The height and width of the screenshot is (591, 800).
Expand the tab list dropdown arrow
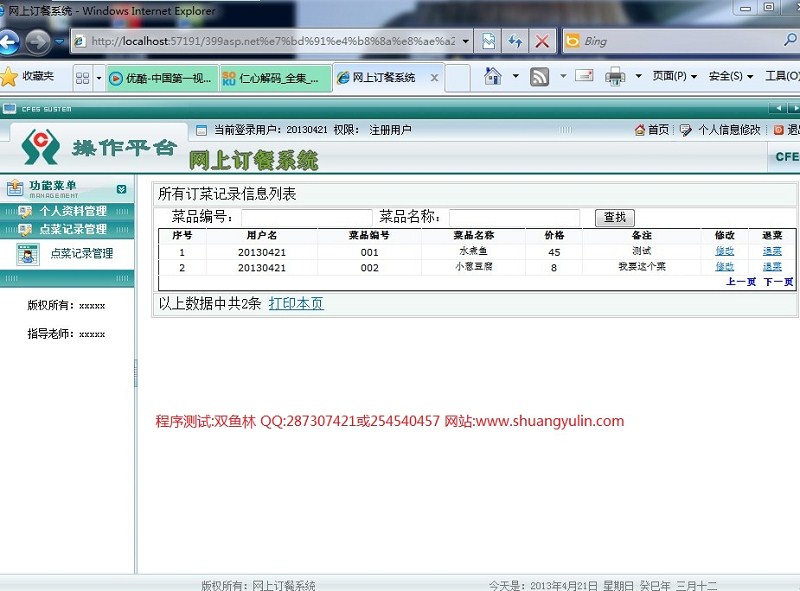coord(99,78)
